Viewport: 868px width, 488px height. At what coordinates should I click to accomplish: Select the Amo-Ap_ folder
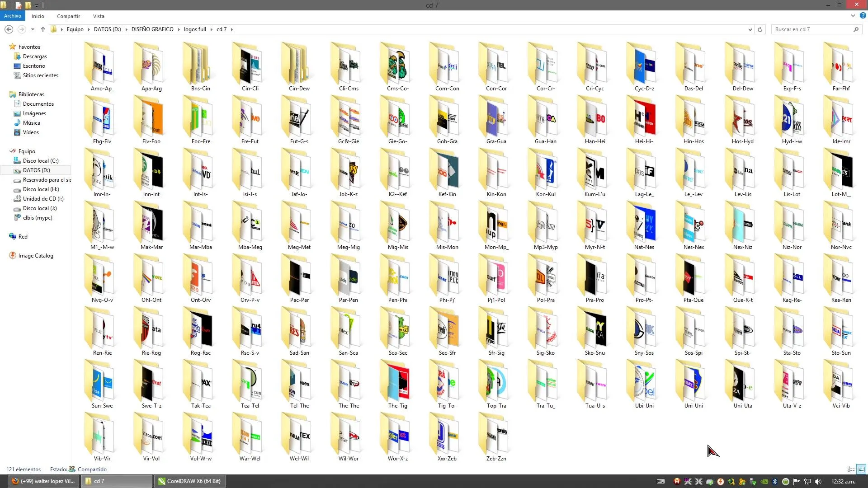(102, 67)
